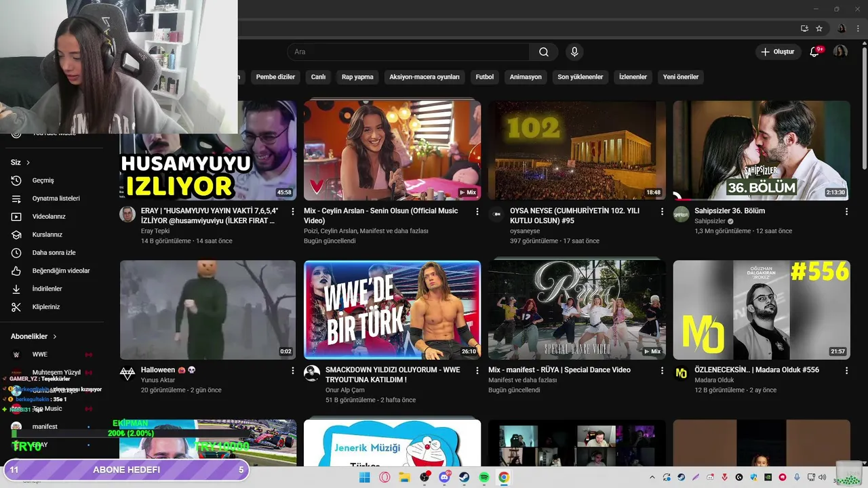Open options menu for Sahipsizler 36. Bölüm
Screen dimensions: 868x488
[x=846, y=211]
